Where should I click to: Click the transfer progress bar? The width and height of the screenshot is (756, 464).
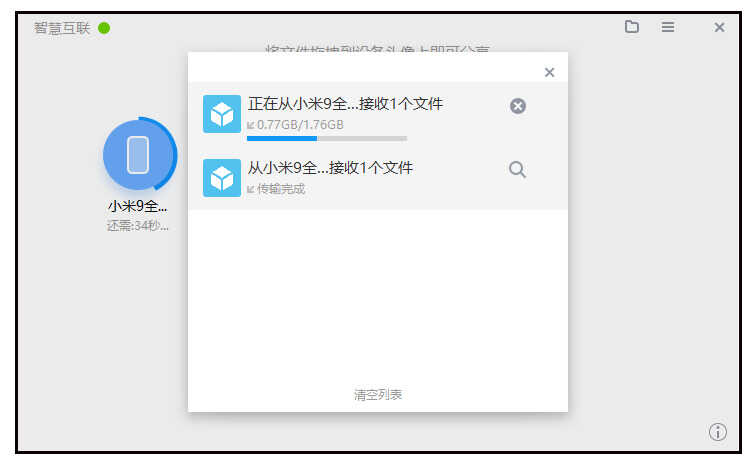click(x=327, y=138)
